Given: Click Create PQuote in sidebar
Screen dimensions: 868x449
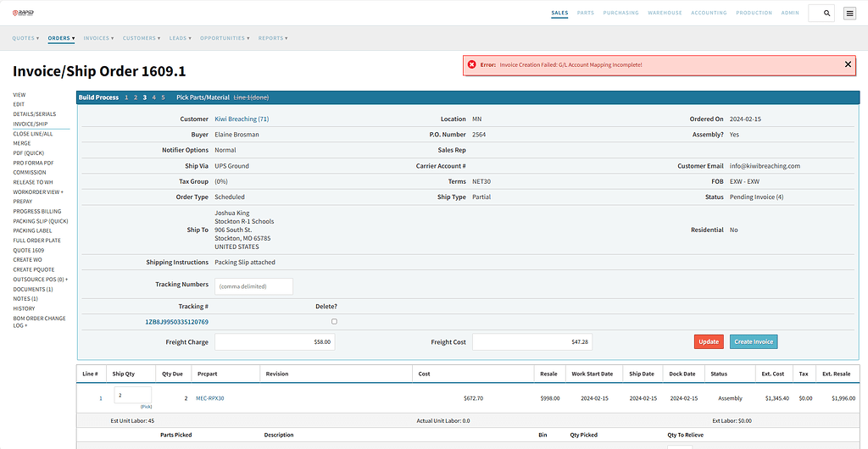Looking at the screenshot, I should pos(33,269).
